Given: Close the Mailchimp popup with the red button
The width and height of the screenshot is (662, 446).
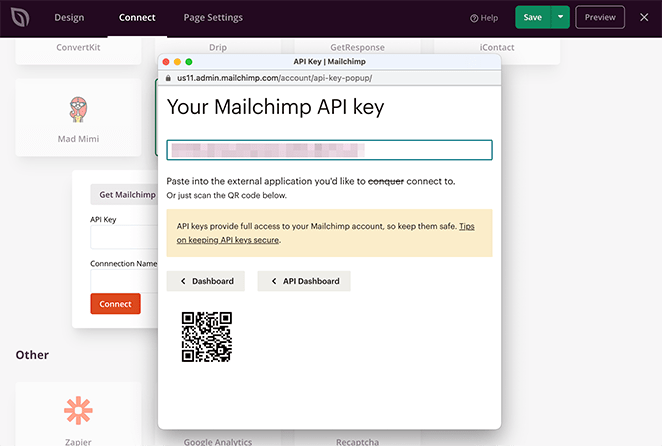Looking at the screenshot, I should pyautogui.click(x=166, y=62).
